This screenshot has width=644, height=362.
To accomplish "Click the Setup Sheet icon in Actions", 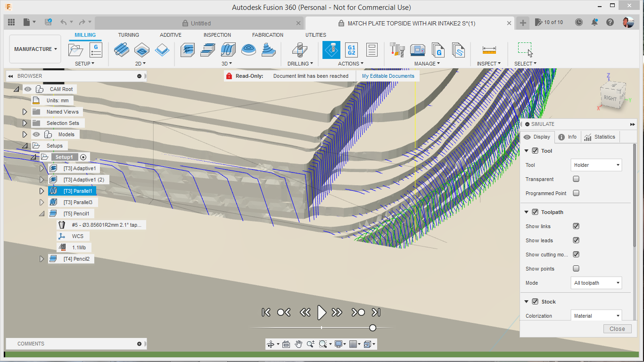I will pos(372,50).
